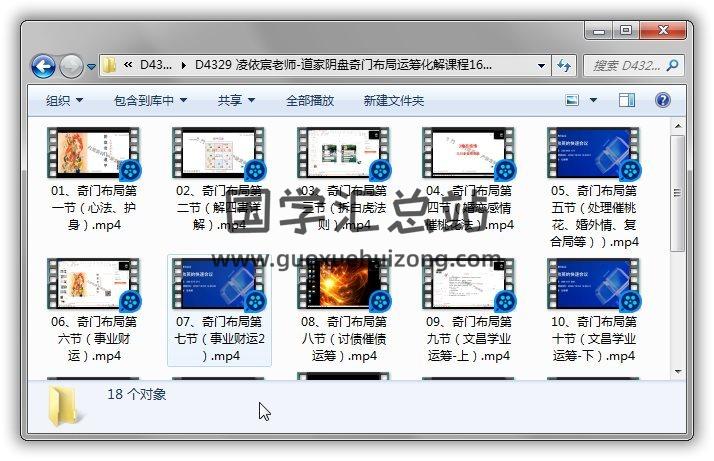Click the change view icon
The height and width of the screenshot is (461, 714).
pos(572,100)
